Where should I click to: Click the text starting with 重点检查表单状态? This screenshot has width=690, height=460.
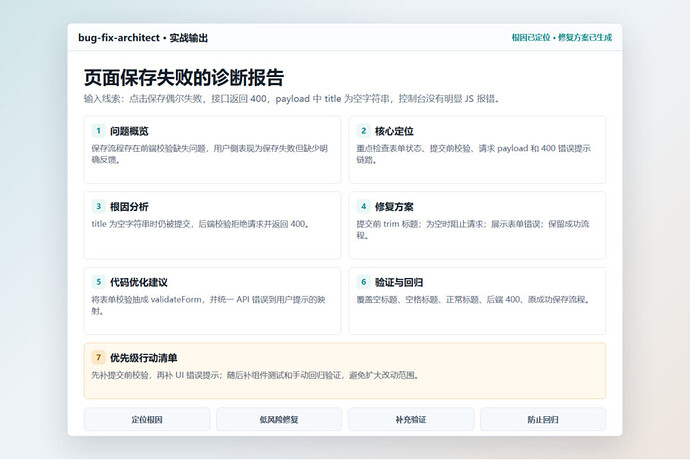473,154
